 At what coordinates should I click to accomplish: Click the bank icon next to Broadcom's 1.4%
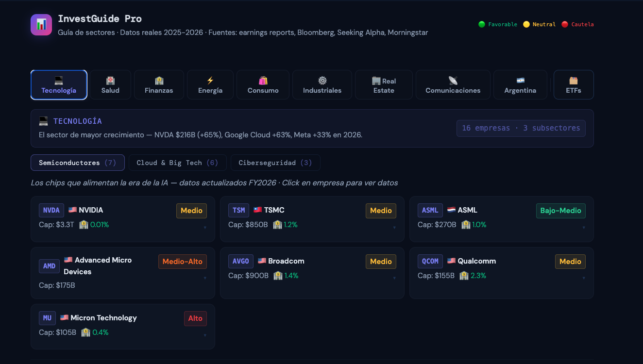coord(278,276)
